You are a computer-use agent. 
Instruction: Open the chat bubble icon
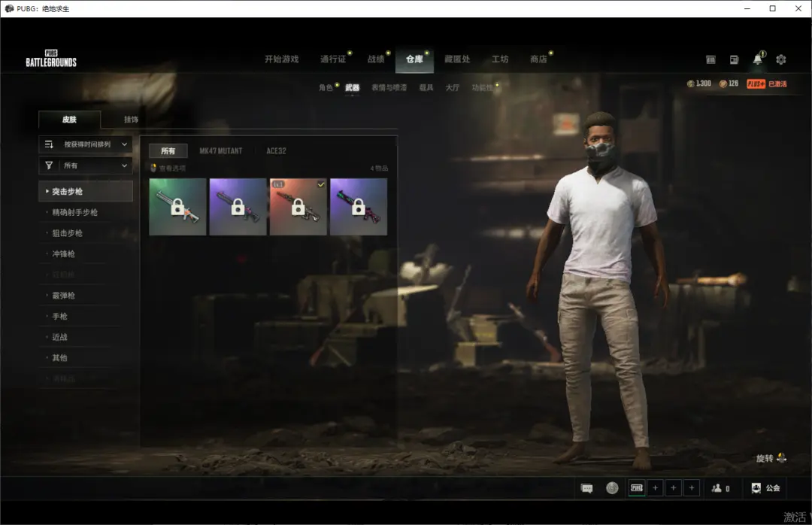tap(586, 488)
